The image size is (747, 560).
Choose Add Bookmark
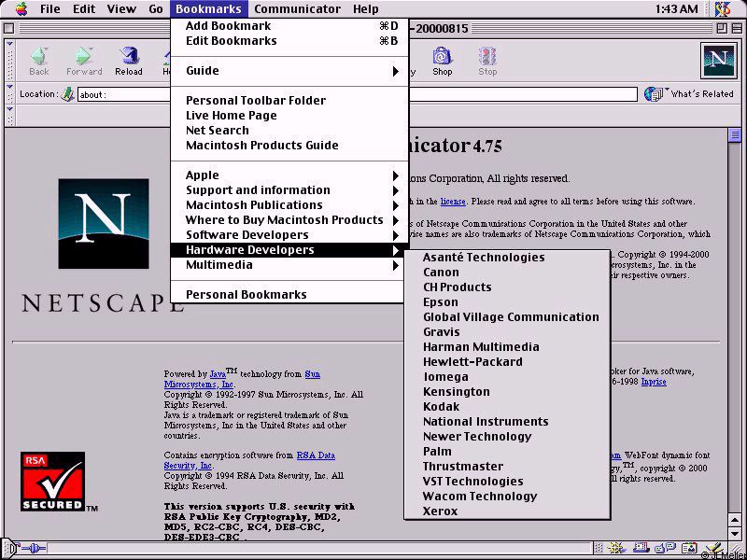[x=289, y=26]
